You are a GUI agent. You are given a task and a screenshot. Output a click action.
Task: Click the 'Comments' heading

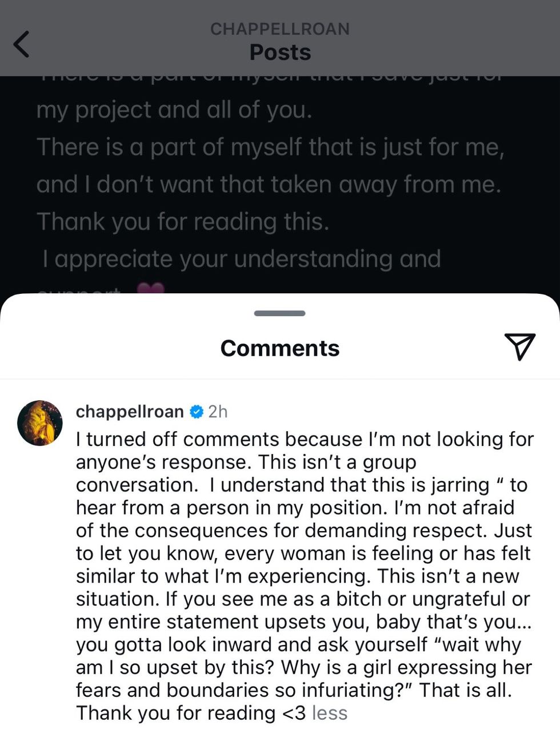click(280, 348)
